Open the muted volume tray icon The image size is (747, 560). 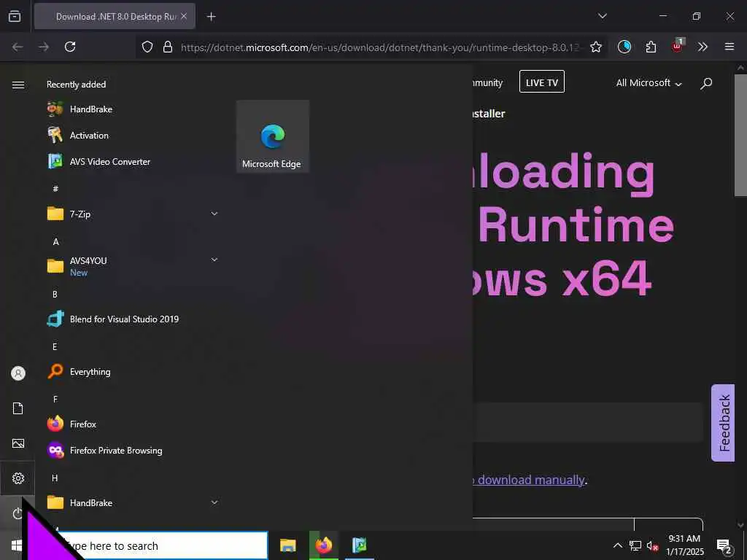click(652, 545)
